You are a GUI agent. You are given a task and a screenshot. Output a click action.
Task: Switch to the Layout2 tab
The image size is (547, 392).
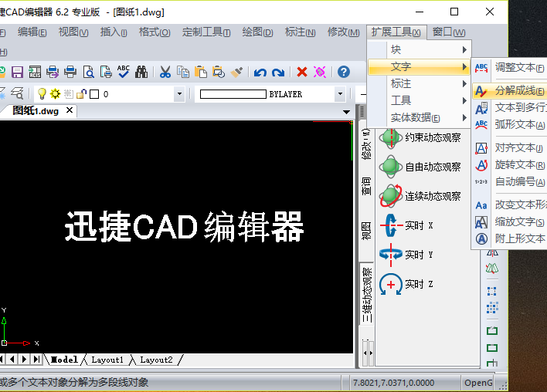click(x=156, y=360)
